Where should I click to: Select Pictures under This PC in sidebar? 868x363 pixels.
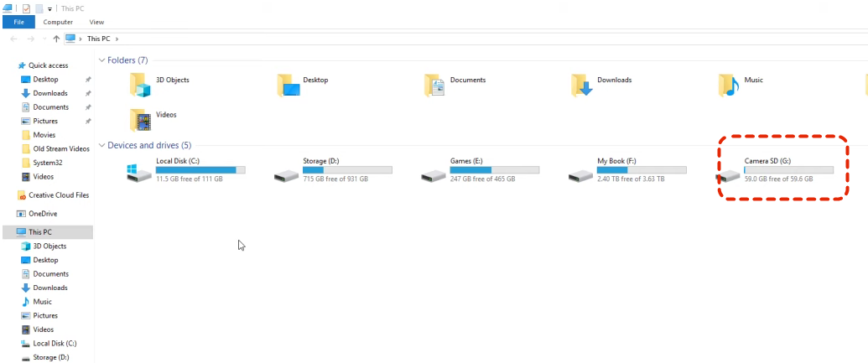click(x=45, y=315)
